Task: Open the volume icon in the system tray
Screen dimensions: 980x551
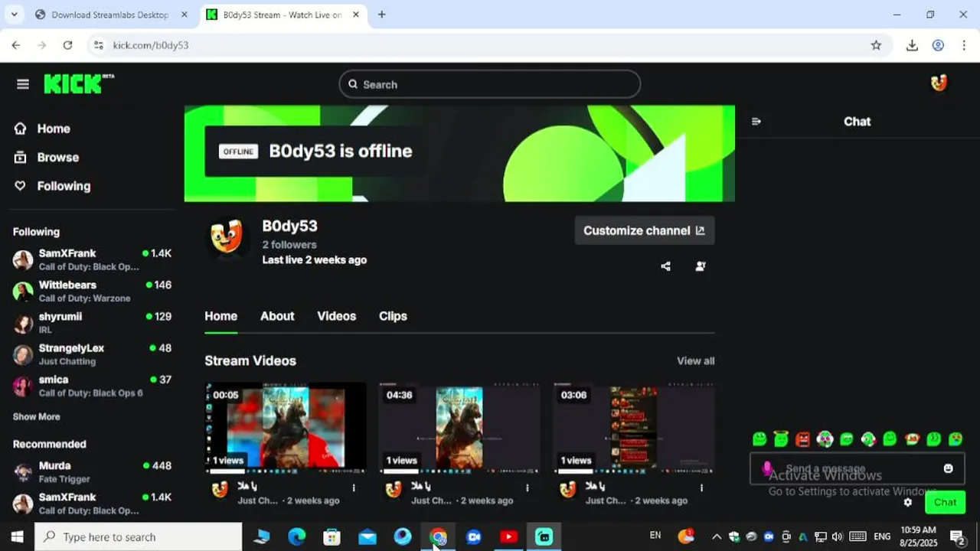Action: [837, 536]
